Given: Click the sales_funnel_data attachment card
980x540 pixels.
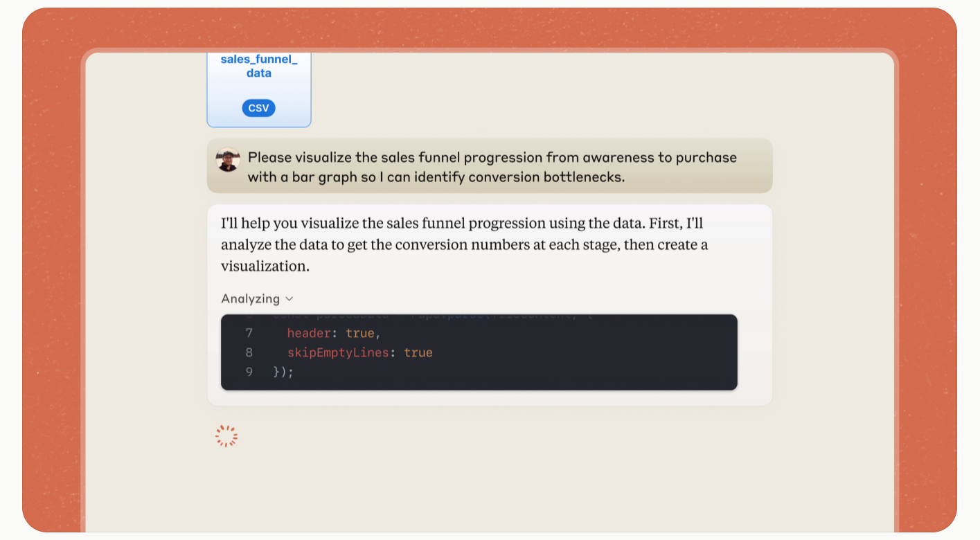Looking at the screenshot, I should click(x=259, y=90).
